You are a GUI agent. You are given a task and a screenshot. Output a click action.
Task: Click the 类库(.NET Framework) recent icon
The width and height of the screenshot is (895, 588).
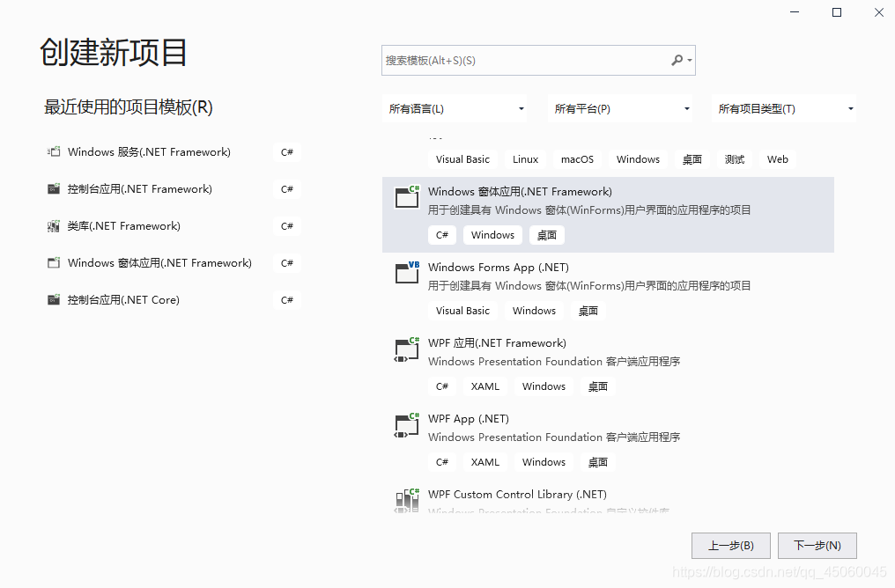click(54, 226)
